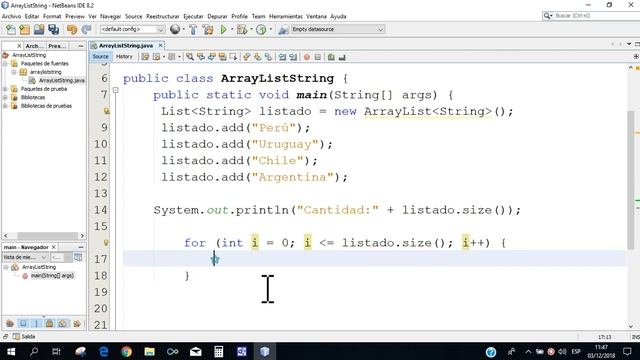Click the Shift Line Right icon
Image resolution: width=640 pixels, height=360 pixels.
pyautogui.click(x=293, y=57)
